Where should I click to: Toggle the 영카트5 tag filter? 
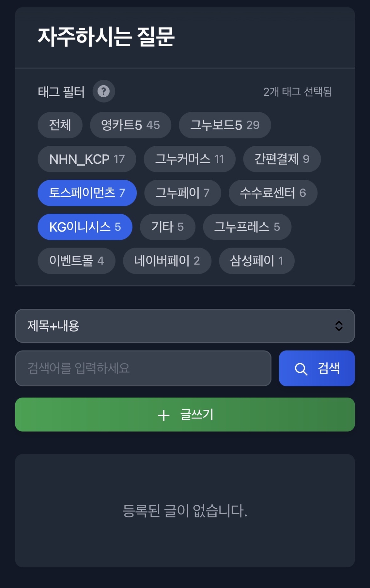coord(130,125)
